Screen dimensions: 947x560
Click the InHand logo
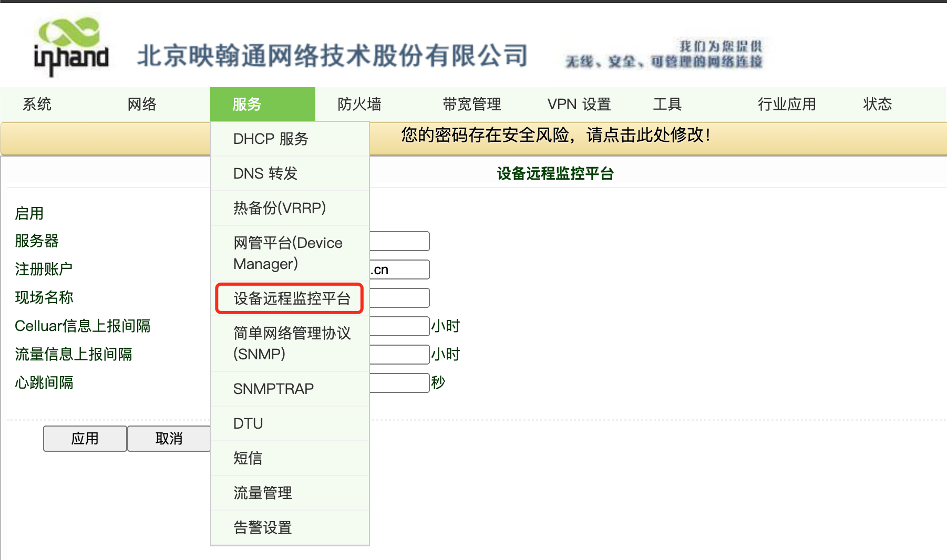tap(71, 47)
